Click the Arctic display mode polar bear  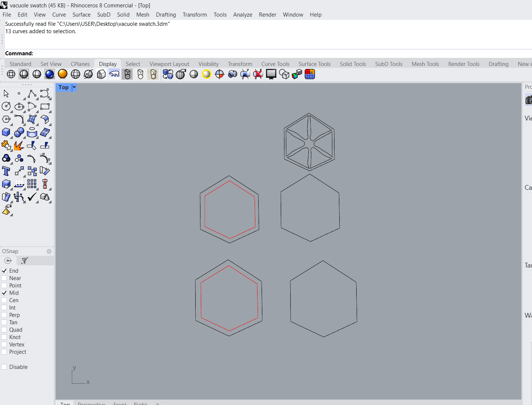(x=114, y=74)
